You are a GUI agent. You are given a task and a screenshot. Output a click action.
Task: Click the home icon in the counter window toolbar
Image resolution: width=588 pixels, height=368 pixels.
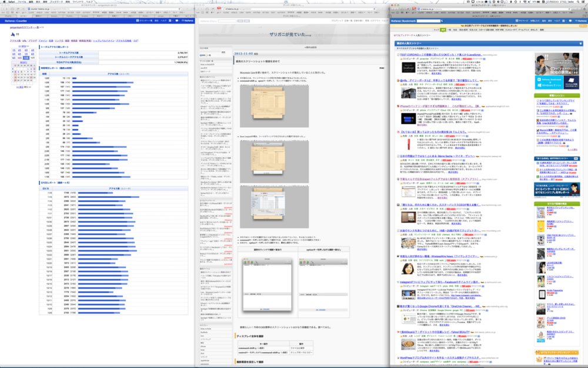click(12, 9)
